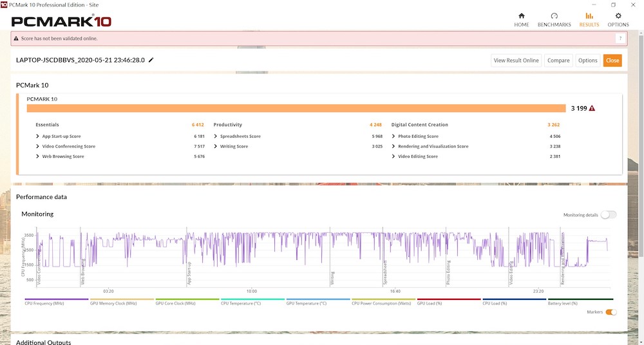644x345 pixels.
Task: Open the Options gear icon
Action: click(x=618, y=16)
